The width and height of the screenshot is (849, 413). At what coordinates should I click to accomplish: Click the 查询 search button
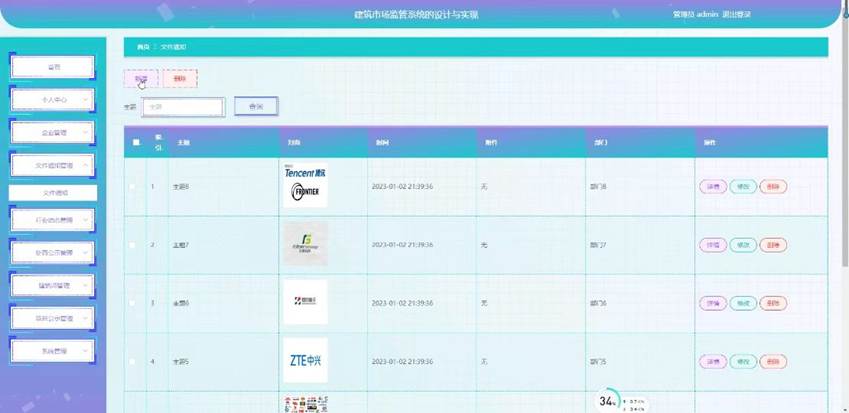[256, 107]
